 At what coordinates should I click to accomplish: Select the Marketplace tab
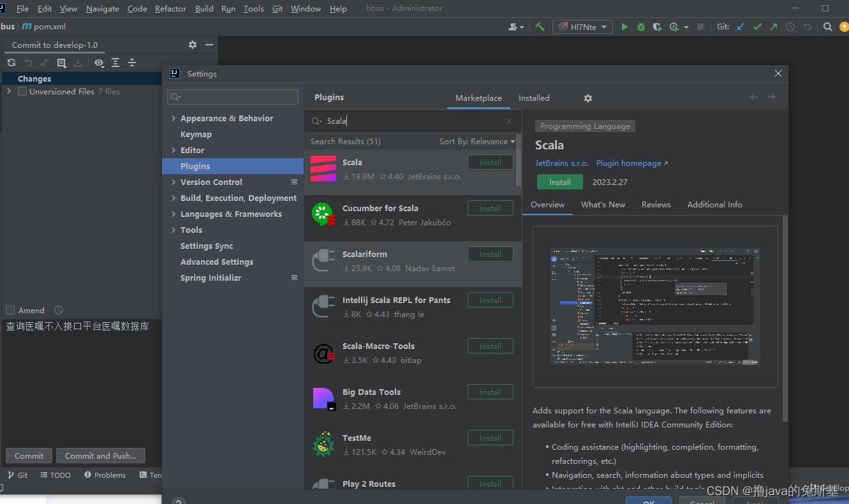[478, 98]
